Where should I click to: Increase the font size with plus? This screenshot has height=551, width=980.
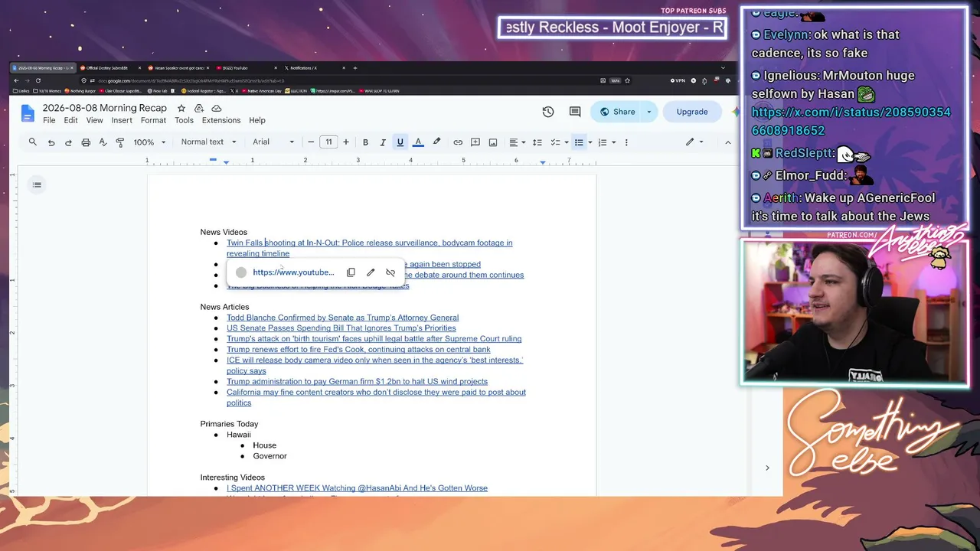tap(346, 142)
